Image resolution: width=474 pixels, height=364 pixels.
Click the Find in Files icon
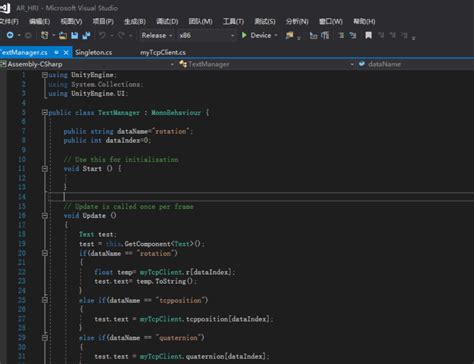289,35
